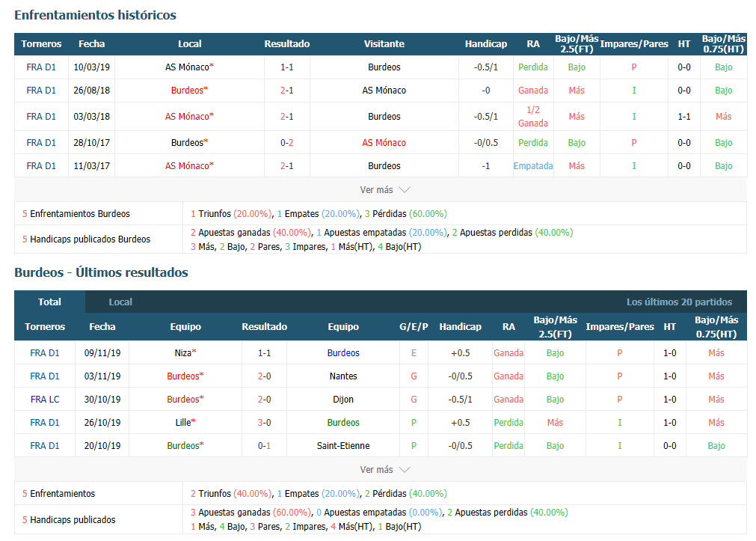Click '5 Enfrentamientos Burdeos' summary label
This screenshot has width=756, height=541.
(76, 214)
